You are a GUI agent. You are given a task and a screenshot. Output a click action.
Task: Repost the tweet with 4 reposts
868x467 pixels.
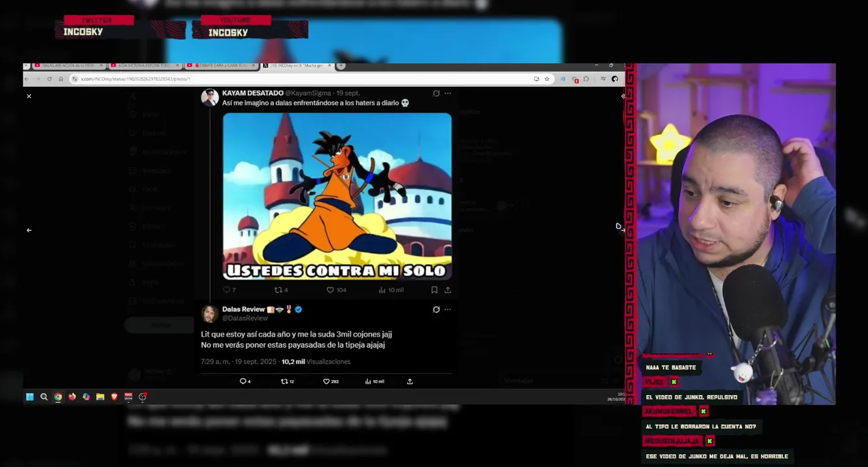pyautogui.click(x=281, y=290)
